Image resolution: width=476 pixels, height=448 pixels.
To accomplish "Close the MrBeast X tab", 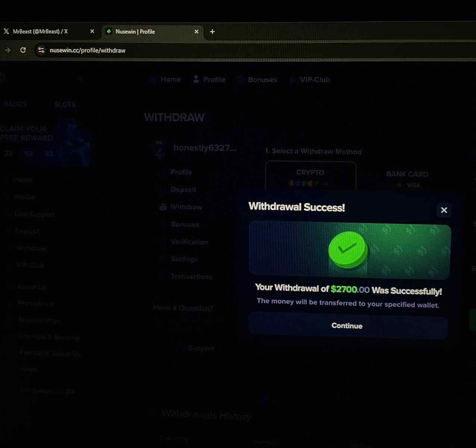I will (x=92, y=31).
